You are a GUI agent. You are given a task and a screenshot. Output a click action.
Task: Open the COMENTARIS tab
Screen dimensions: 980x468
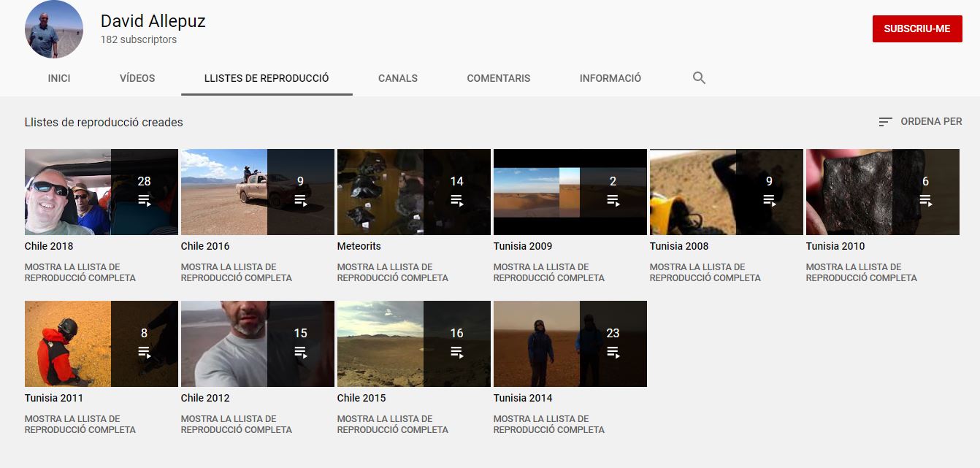point(499,78)
